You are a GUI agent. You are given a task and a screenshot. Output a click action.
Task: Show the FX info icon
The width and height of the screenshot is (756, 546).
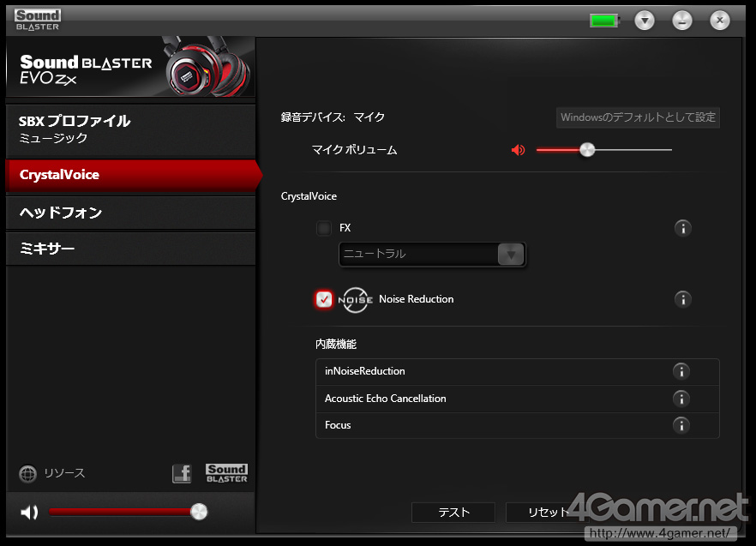(682, 228)
